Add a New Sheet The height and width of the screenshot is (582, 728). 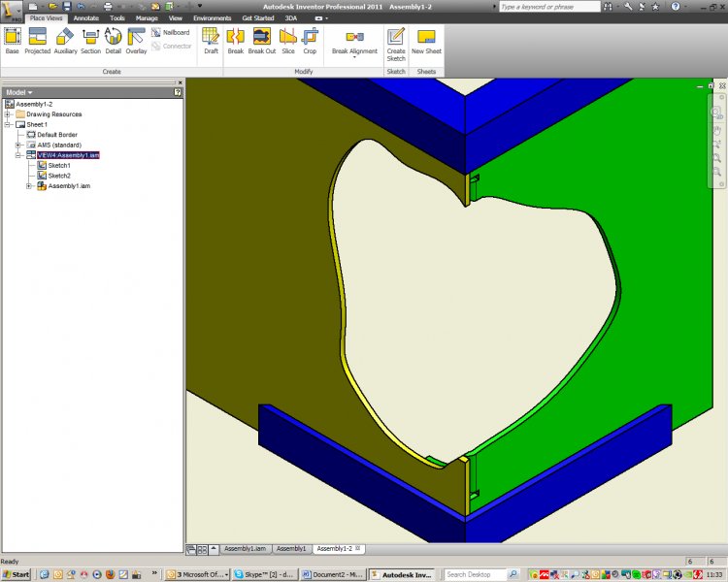(426, 41)
